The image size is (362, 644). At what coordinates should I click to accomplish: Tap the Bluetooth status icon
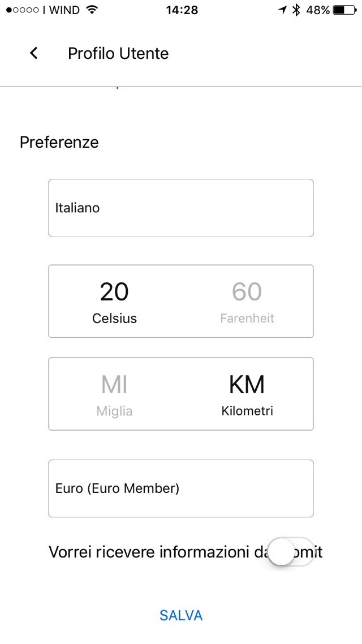pos(296,10)
